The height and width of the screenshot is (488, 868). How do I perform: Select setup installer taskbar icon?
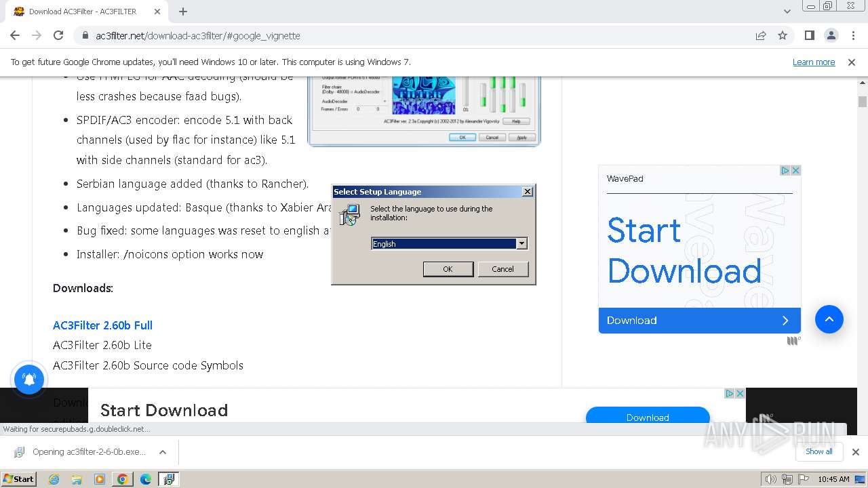169,479
